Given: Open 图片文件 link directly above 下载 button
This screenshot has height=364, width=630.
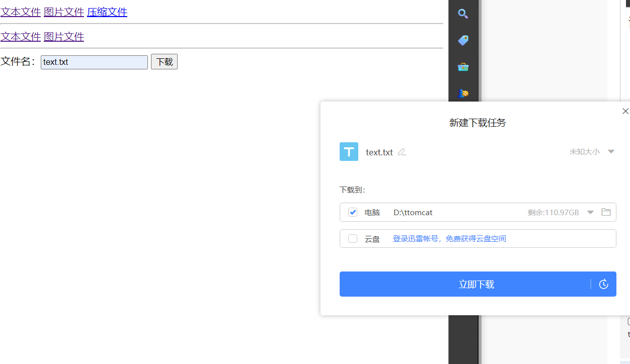Looking at the screenshot, I should click(x=64, y=37).
